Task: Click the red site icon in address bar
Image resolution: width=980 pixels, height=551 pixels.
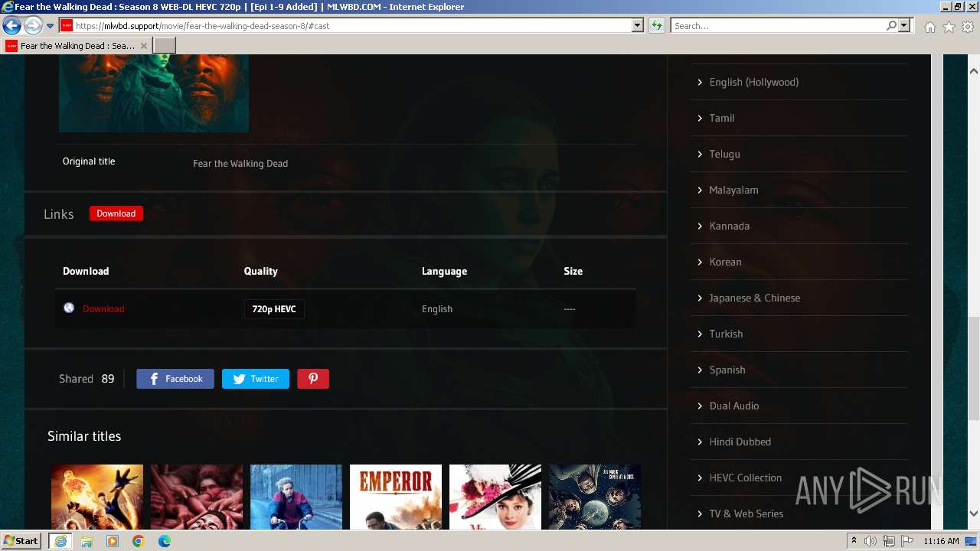Action: pos(67,25)
